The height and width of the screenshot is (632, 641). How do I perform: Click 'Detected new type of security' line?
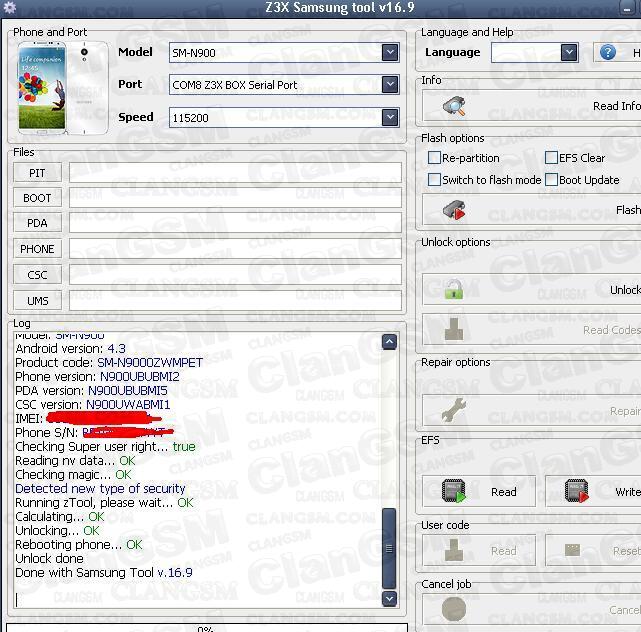coord(100,489)
